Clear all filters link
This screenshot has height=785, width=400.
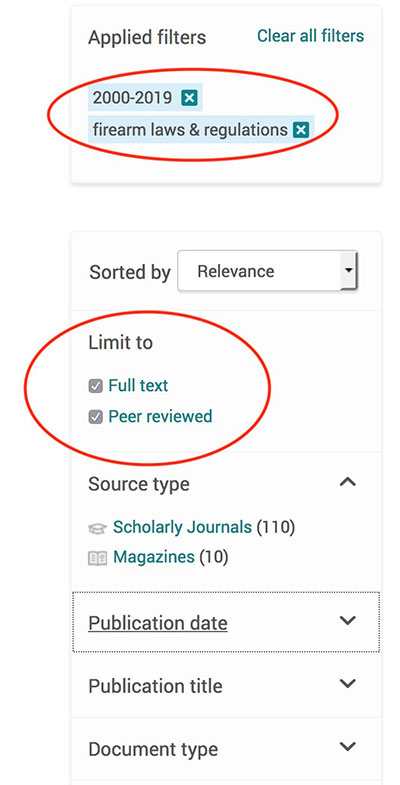(310, 36)
